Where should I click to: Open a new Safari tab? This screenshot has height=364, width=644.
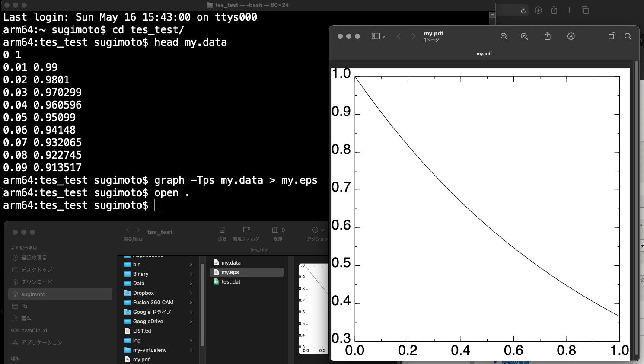coord(569,10)
